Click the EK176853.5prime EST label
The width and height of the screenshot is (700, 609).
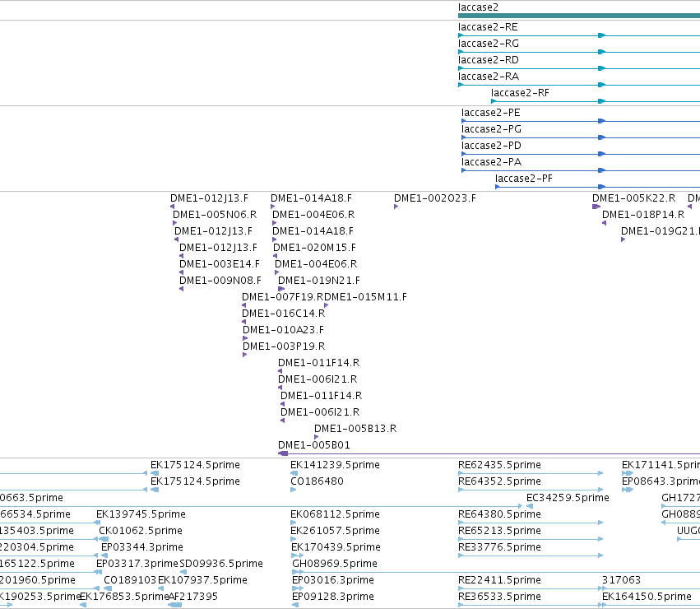coord(124,597)
